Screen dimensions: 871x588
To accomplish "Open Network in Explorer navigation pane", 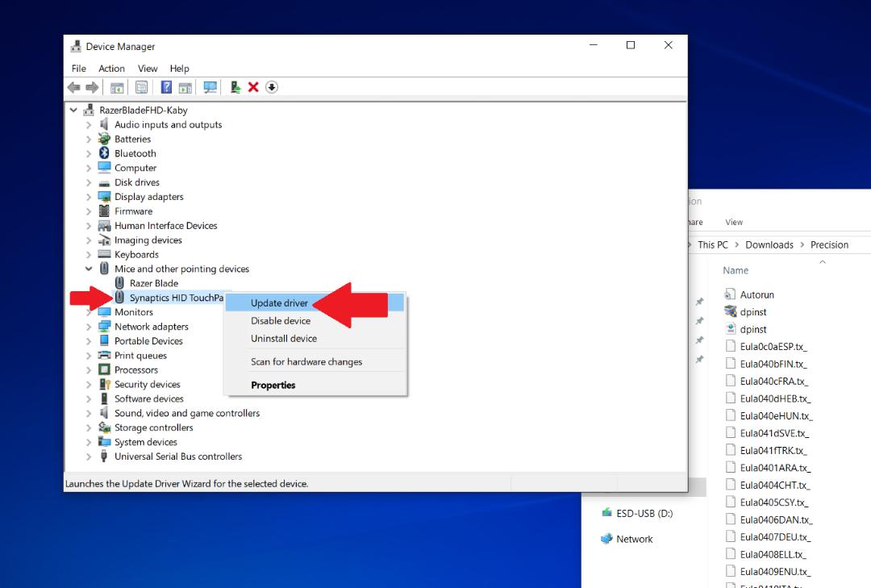I will [635, 539].
